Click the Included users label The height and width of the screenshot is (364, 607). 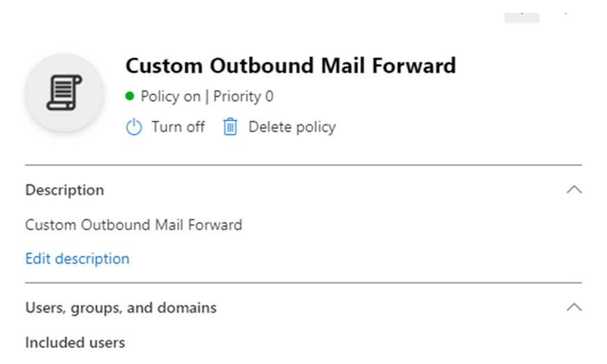75,342
